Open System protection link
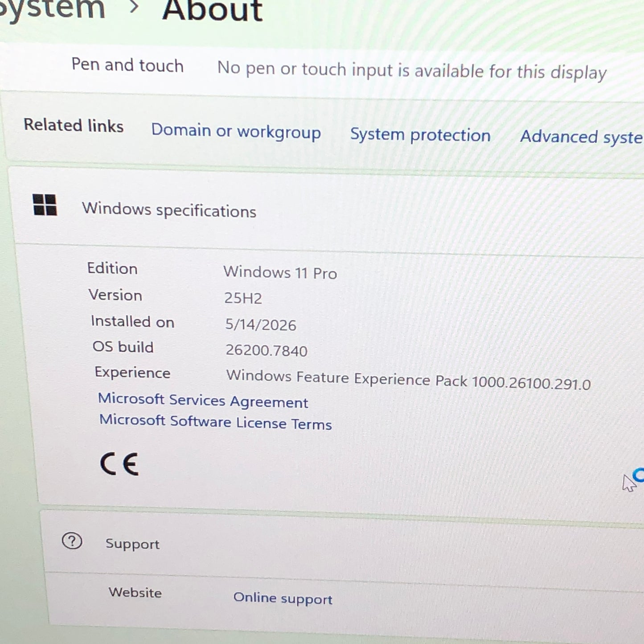This screenshot has width=644, height=644. 420,135
